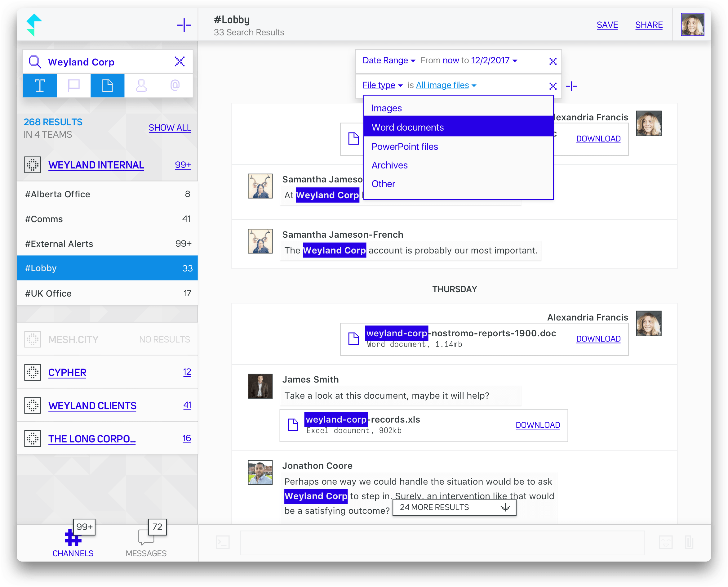Select PowerPoint files option

(x=458, y=146)
